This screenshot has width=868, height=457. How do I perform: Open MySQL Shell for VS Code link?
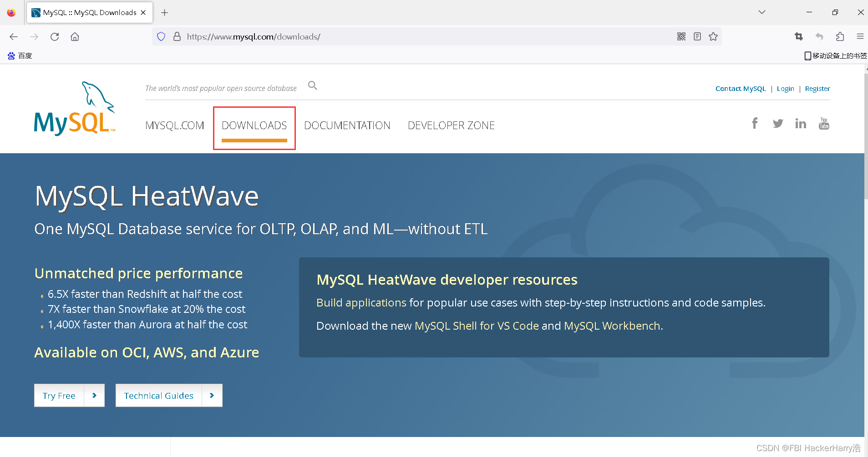477,326
